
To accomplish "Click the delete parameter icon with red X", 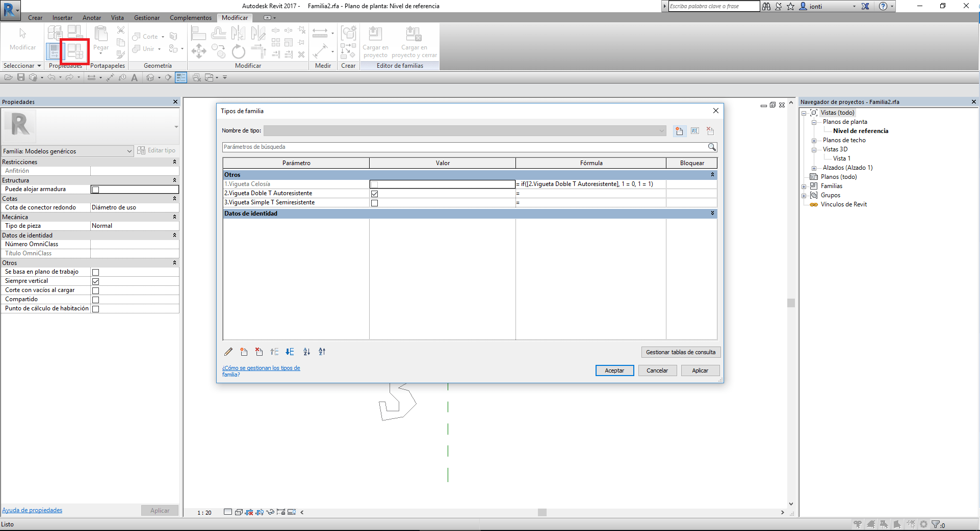I will pos(259,352).
